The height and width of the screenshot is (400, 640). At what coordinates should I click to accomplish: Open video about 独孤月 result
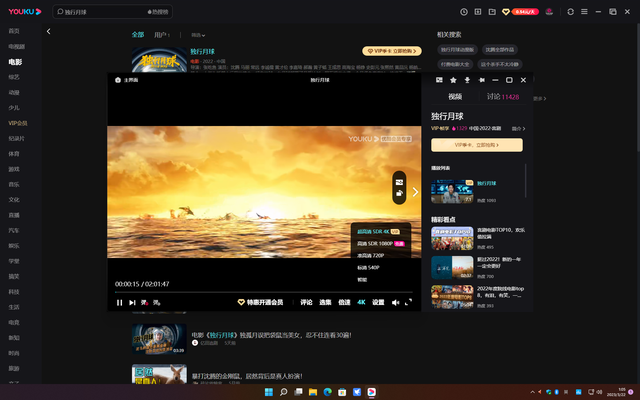click(271, 335)
